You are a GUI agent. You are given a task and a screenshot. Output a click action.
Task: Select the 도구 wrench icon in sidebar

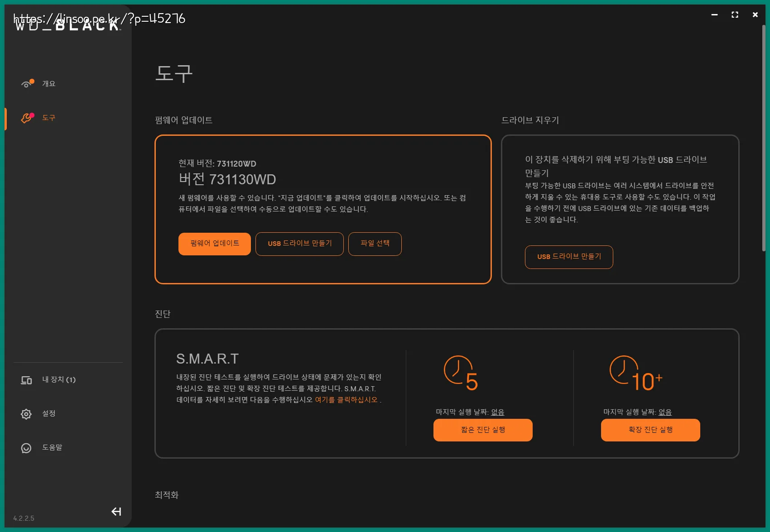[x=27, y=118]
